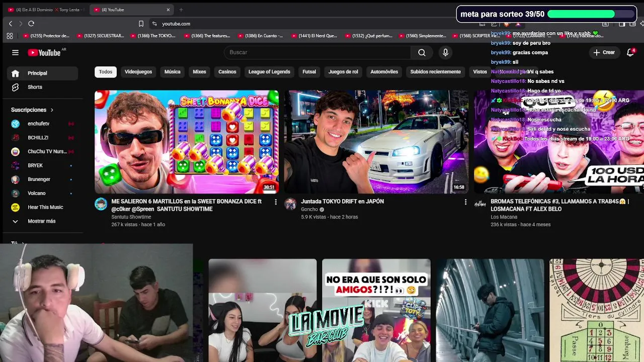Select the League of Legends chip
This screenshot has width=644, height=362.
[x=269, y=72]
